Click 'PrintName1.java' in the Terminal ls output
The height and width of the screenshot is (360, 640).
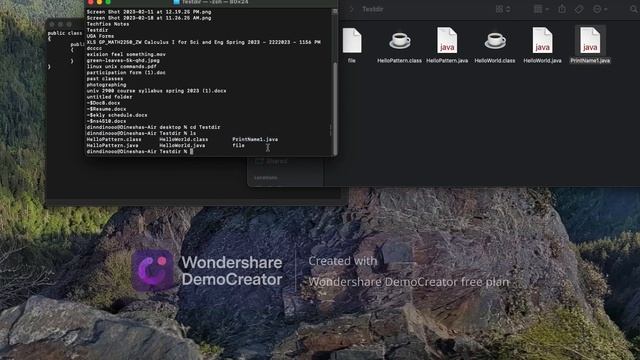click(x=255, y=139)
